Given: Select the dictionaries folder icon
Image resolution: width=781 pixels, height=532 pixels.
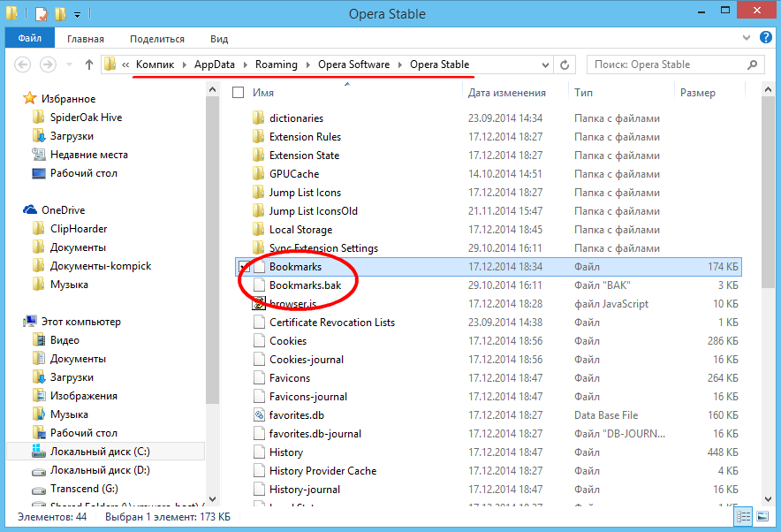Looking at the screenshot, I should [x=259, y=118].
